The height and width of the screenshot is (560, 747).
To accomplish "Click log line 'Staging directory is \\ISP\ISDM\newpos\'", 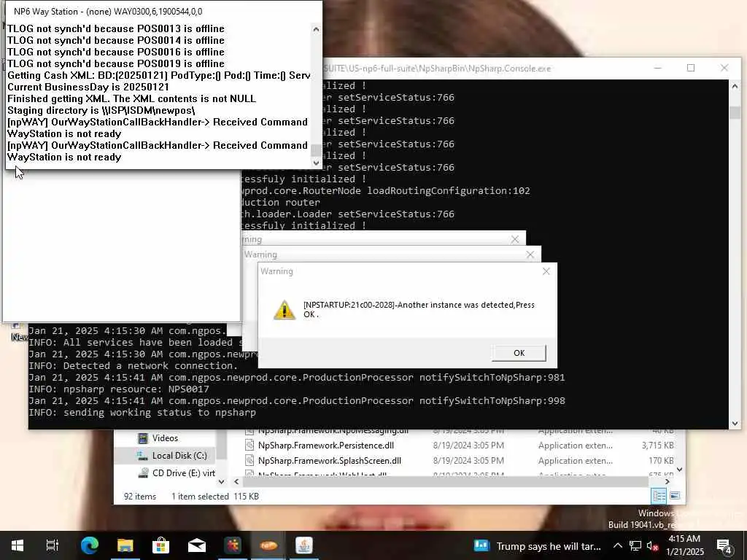I will pyautogui.click(x=101, y=111).
